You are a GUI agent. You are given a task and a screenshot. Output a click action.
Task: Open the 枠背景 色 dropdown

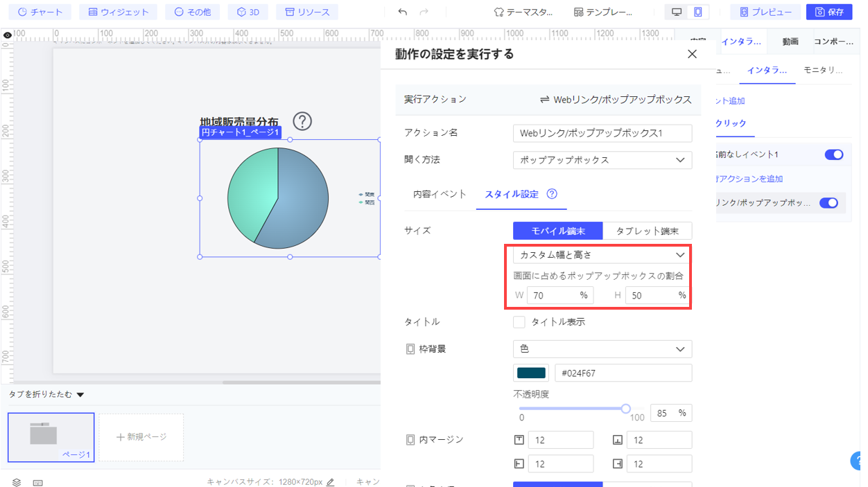click(602, 349)
